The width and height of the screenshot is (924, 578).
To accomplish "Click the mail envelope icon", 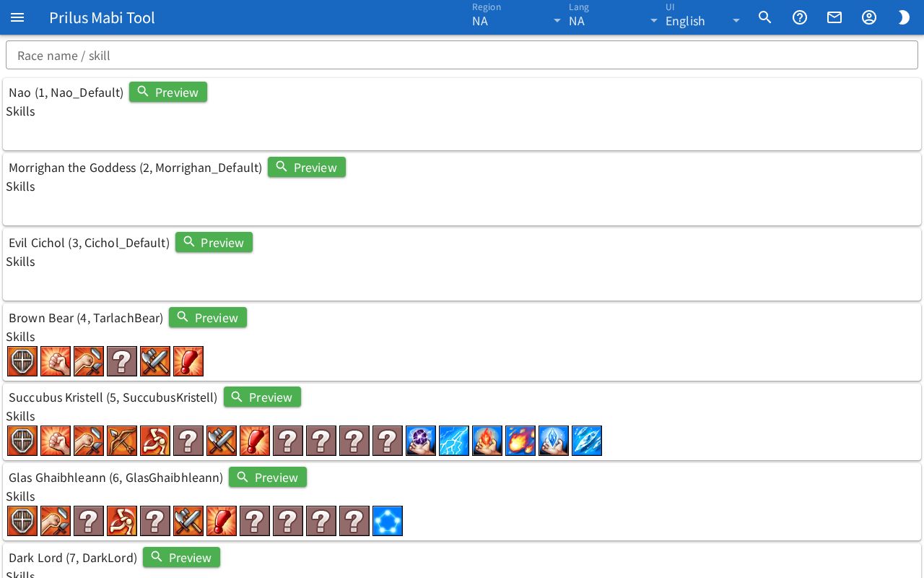I will (834, 17).
